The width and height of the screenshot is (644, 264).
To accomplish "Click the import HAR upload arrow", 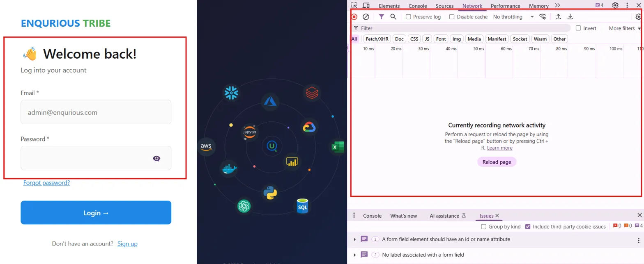I will (x=558, y=17).
